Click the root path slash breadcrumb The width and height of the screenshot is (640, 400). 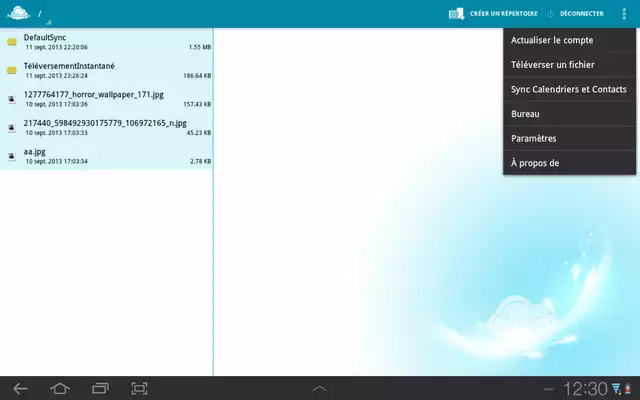40,14
